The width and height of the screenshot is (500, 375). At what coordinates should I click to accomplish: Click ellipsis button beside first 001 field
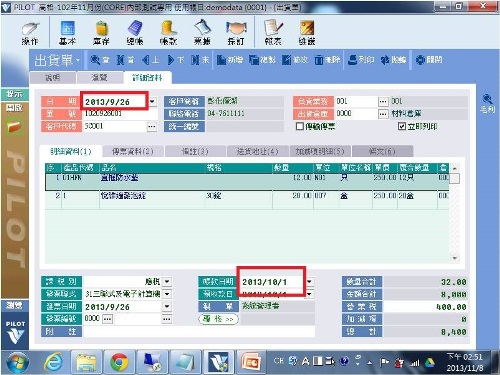(383, 101)
